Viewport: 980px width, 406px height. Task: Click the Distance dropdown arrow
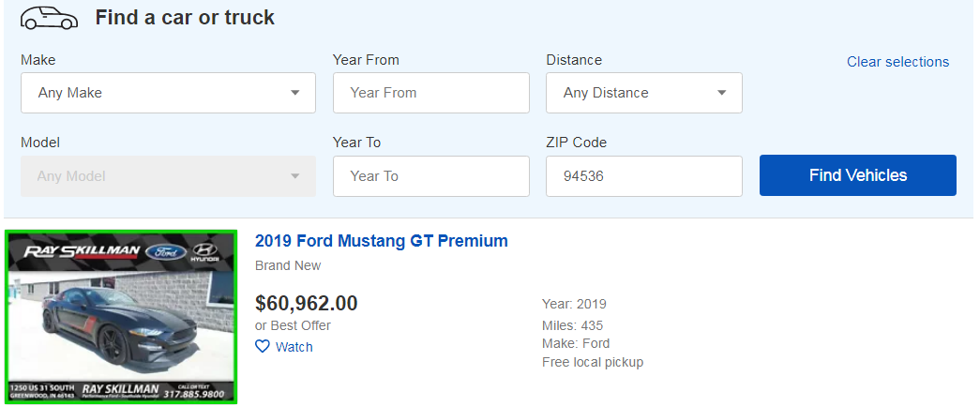point(722,93)
